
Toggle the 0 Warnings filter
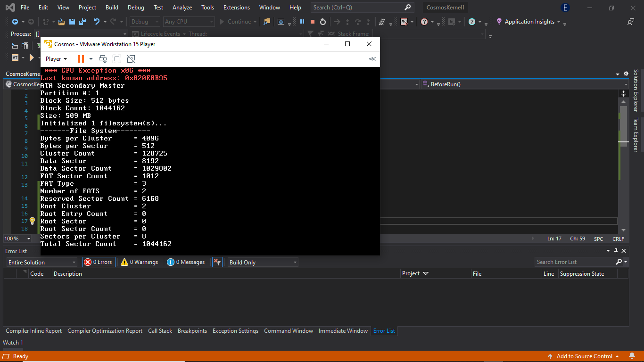coord(139,262)
